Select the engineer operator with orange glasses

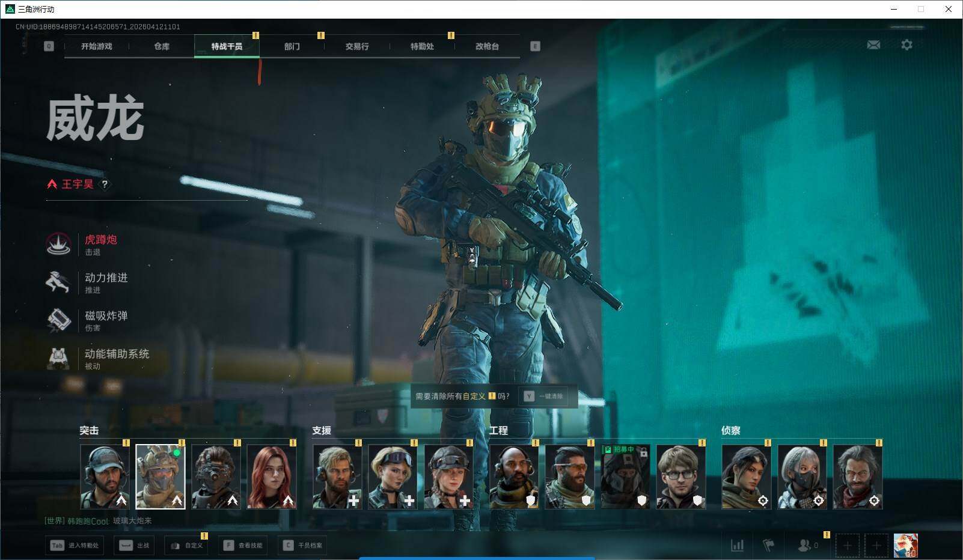pyautogui.click(x=570, y=477)
